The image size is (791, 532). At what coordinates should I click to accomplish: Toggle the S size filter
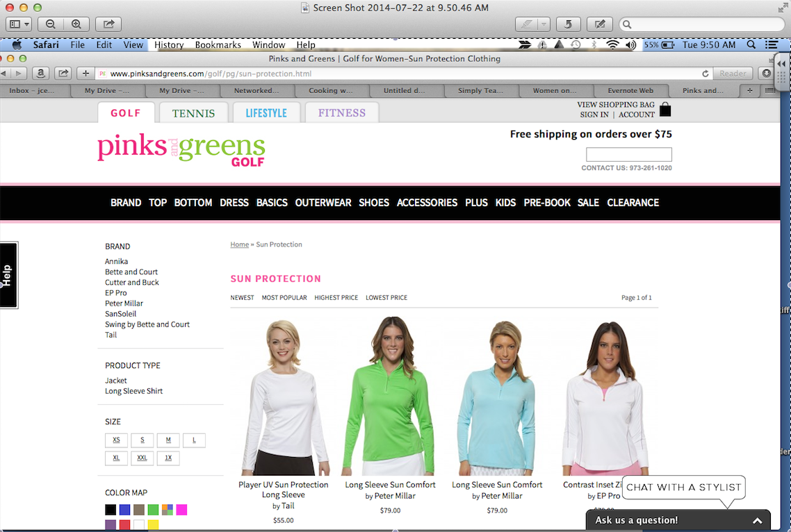tap(142, 440)
